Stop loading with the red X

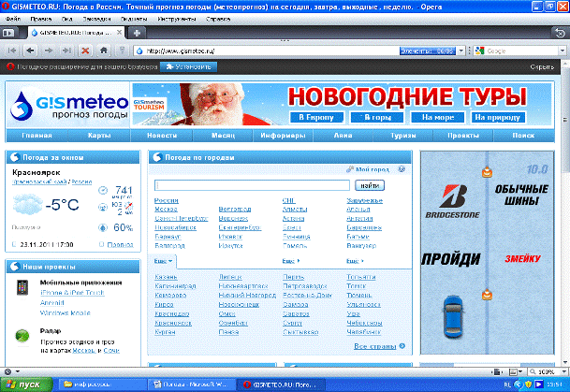pyautogui.click(x=85, y=51)
